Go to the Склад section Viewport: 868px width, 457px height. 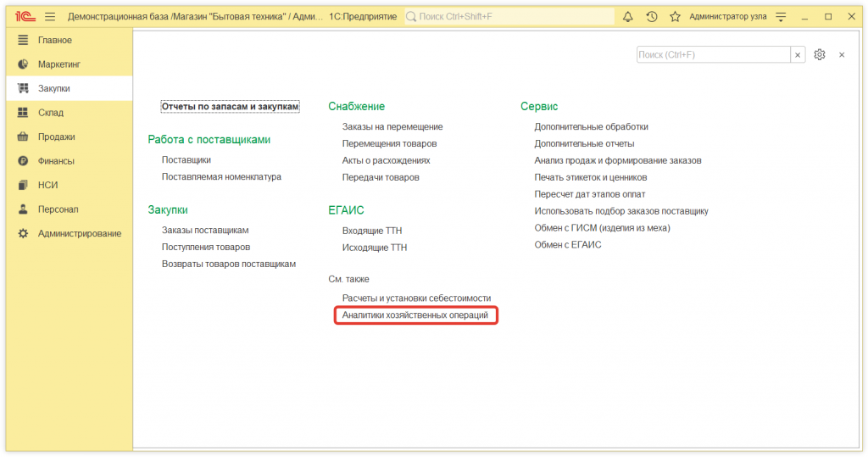coord(50,113)
